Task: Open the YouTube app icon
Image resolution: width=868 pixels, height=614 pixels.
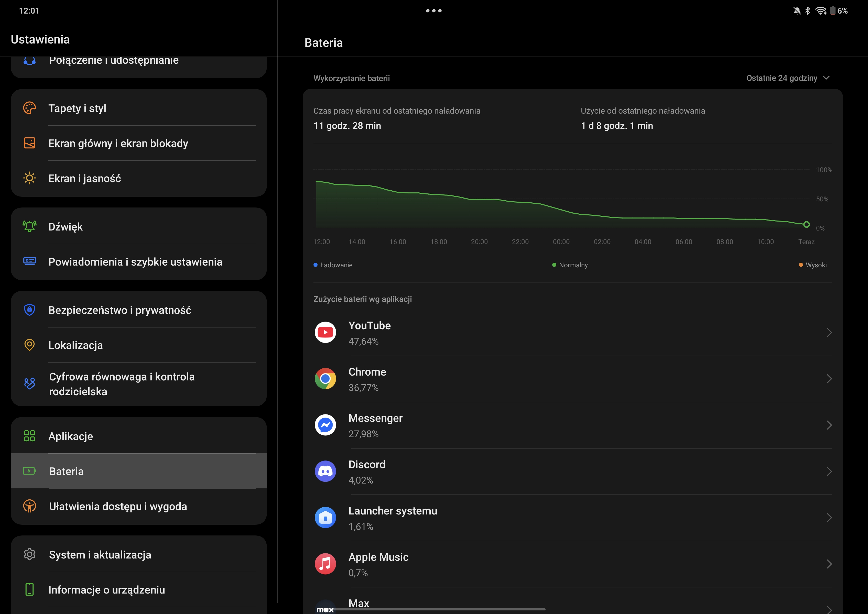Action: coord(325,332)
